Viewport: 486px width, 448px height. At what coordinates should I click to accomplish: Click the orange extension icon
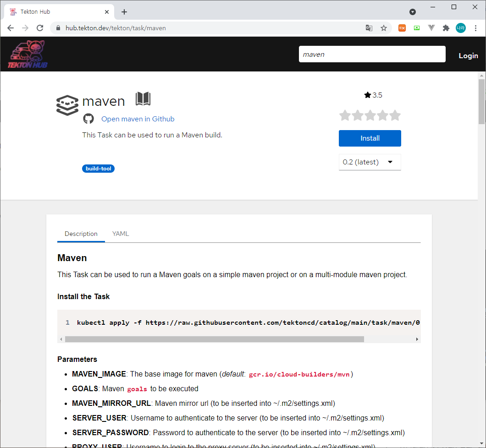[x=402, y=28]
